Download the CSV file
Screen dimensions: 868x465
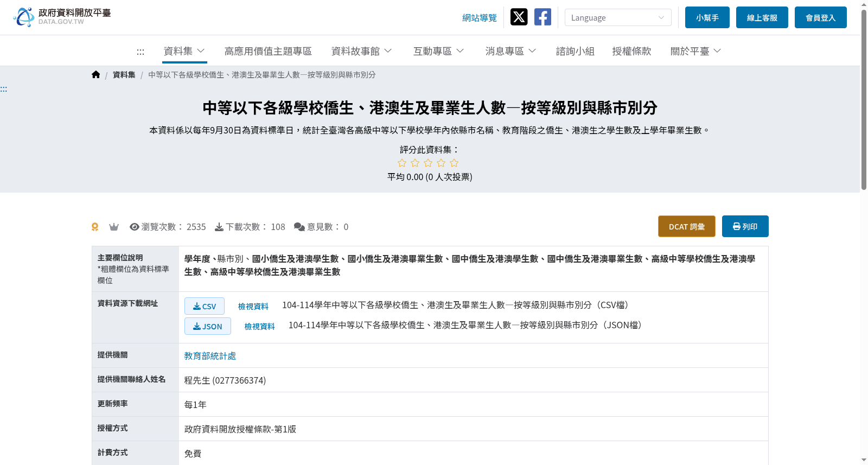[x=204, y=306]
